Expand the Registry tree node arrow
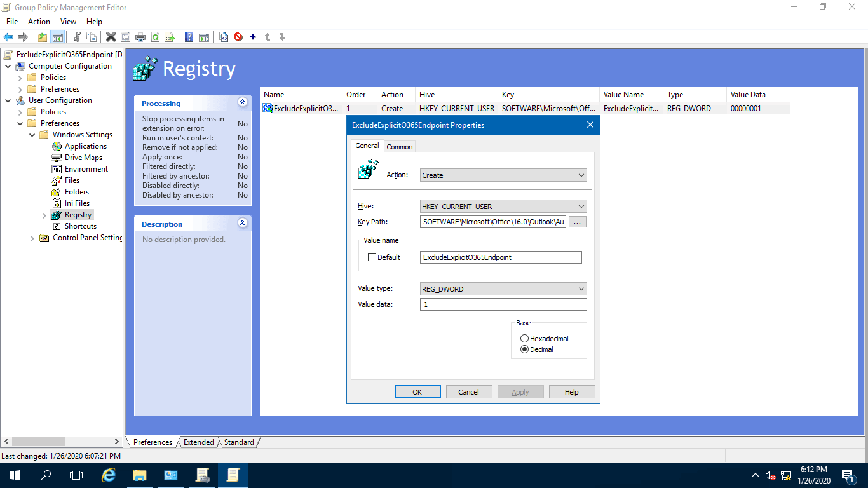The height and width of the screenshot is (488, 868). click(x=44, y=215)
